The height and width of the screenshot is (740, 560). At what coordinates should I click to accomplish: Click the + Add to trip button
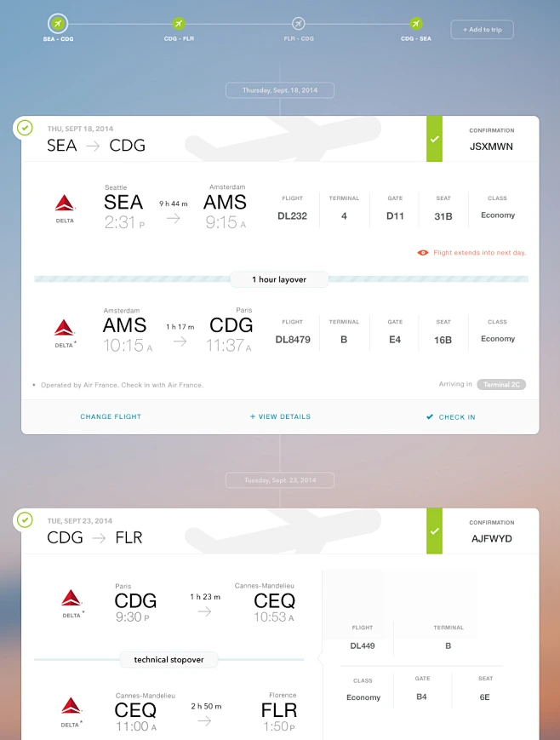click(x=482, y=29)
